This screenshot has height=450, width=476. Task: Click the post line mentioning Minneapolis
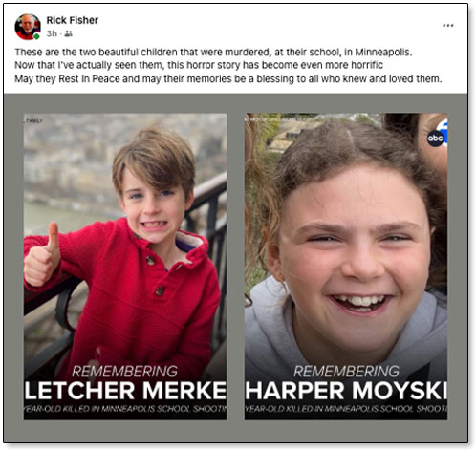(213, 52)
